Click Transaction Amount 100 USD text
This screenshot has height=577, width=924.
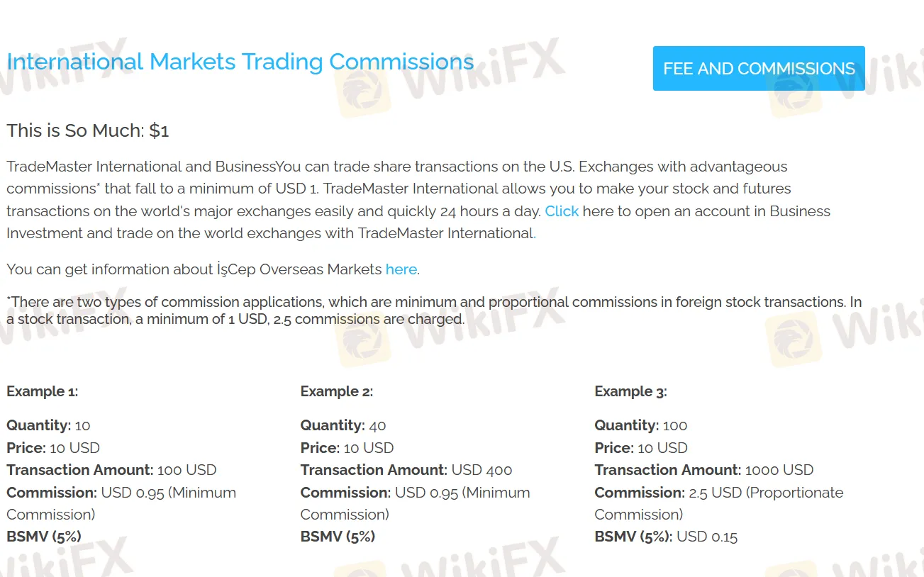[111, 470]
